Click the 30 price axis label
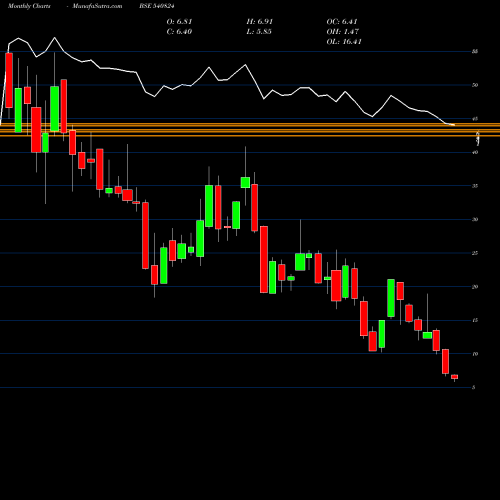 [x=475, y=219]
